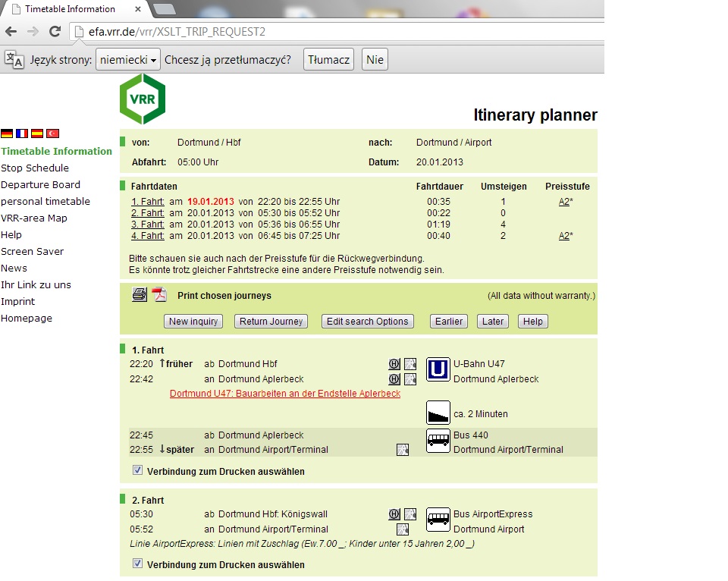Image resolution: width=728 pixels, height=581 pixels.
Task: Open Departure Board in sidebar
Action: click(x=40, y=184)
